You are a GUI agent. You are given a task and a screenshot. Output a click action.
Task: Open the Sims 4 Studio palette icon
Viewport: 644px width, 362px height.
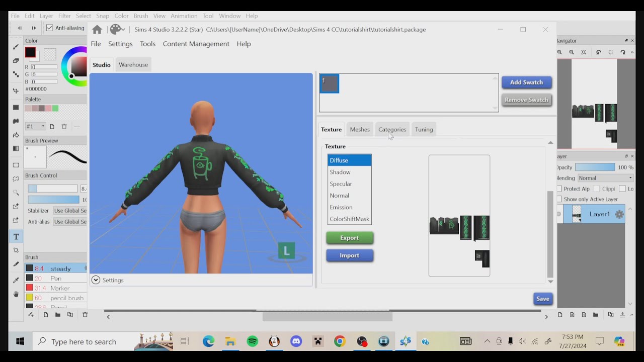click(116, 30)
